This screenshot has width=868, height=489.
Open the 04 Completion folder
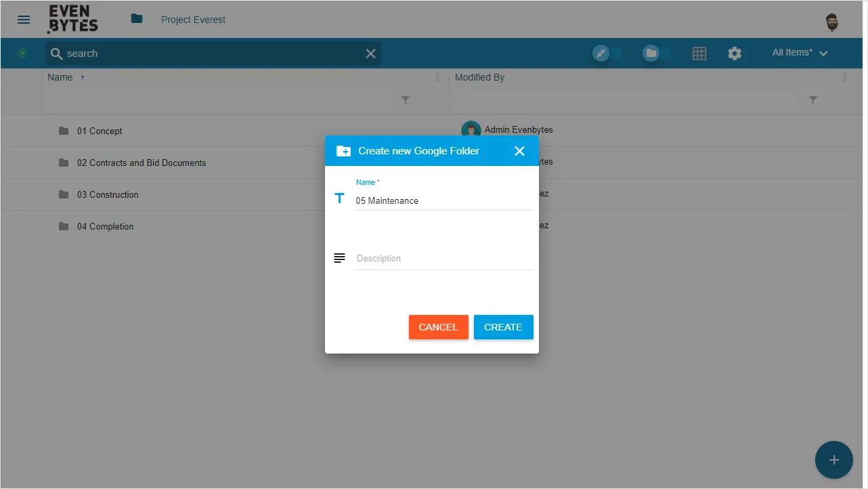click(105, 226)
